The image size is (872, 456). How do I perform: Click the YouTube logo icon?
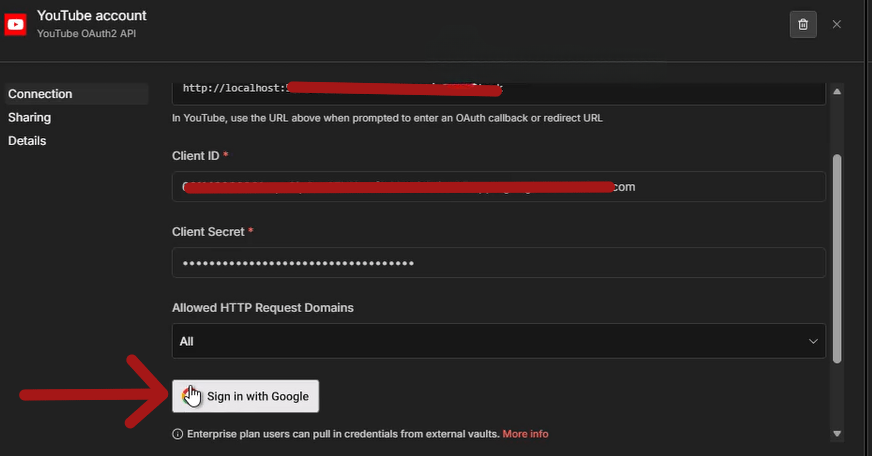coord(15,24)
